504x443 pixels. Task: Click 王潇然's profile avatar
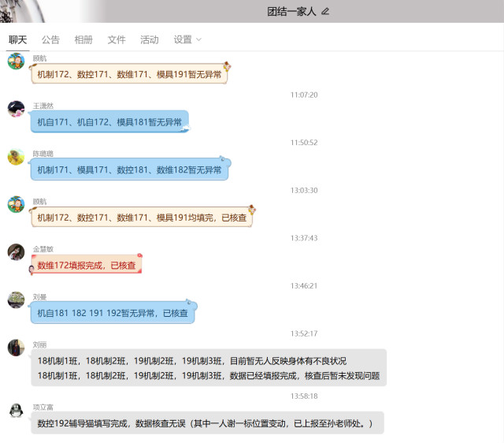pos(16,109)
